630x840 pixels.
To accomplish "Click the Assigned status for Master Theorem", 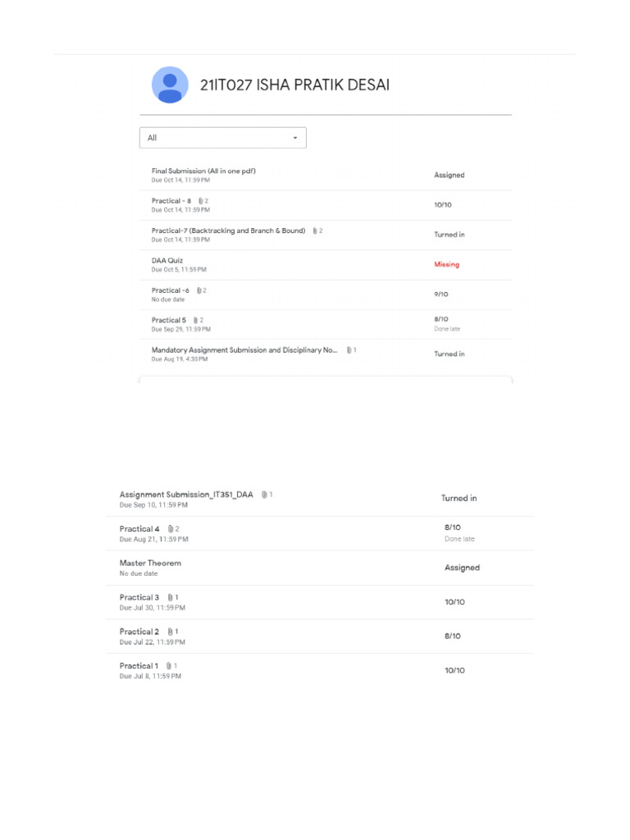I will tap(462, 568).
